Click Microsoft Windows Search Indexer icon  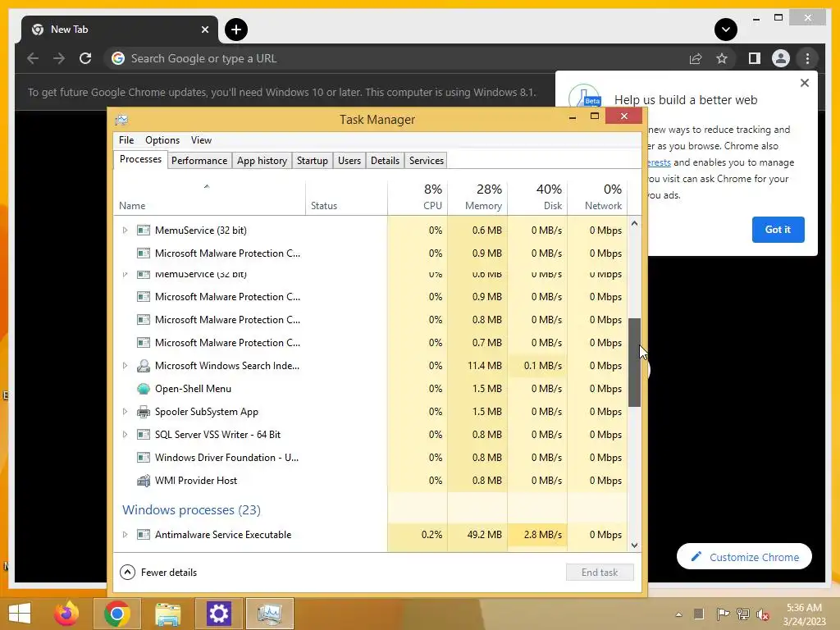pos(143,366)
